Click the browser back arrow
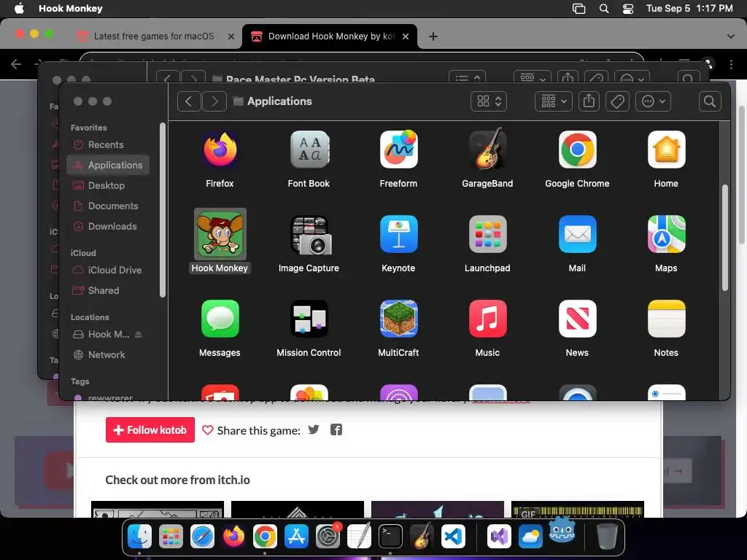This screenshot has width=747, height=560. 16,64
